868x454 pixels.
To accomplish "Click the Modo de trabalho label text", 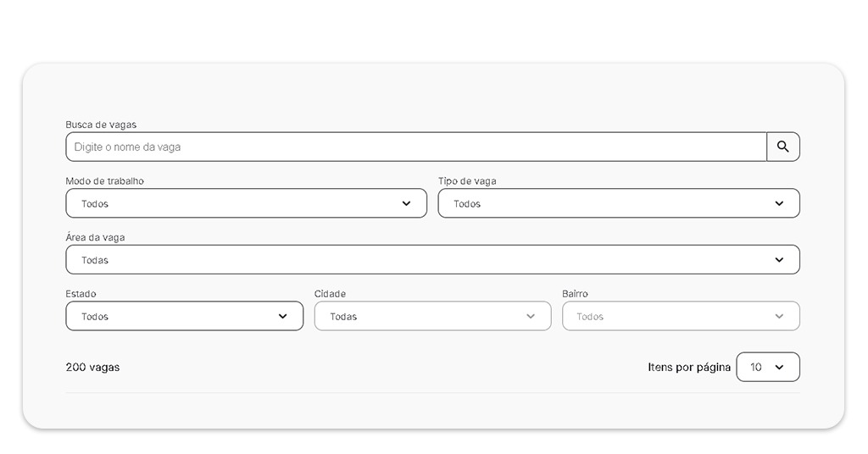I will pyautogui.click(x=104, y=181).
